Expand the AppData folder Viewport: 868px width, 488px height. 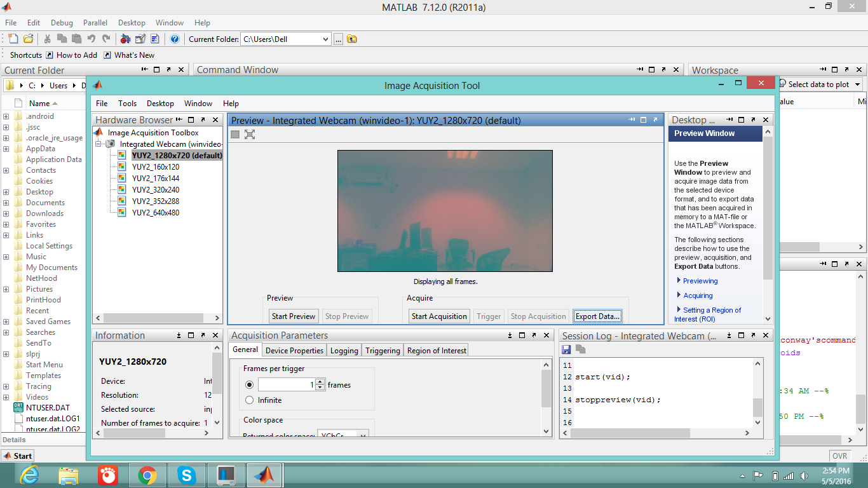(6, 149)
